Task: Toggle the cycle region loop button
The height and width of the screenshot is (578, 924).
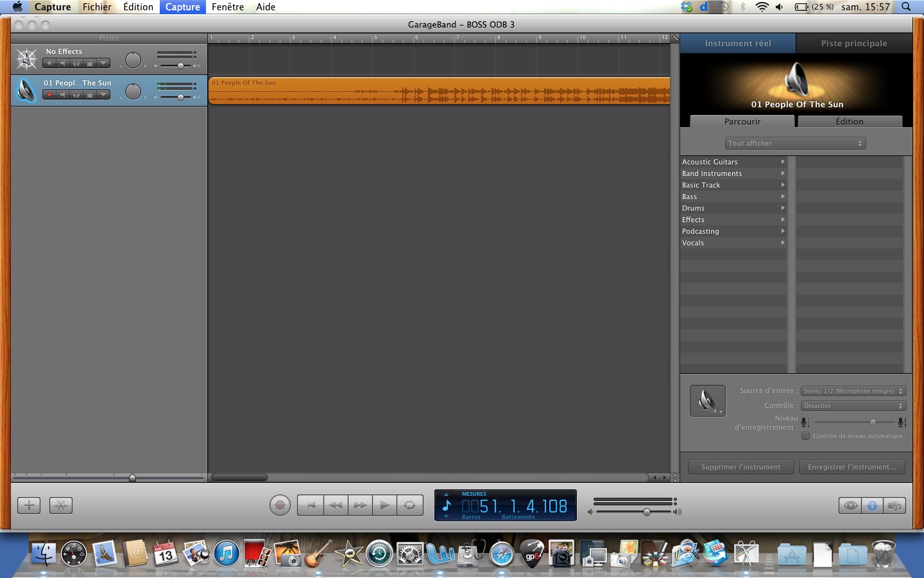Action: click(409, 505)
